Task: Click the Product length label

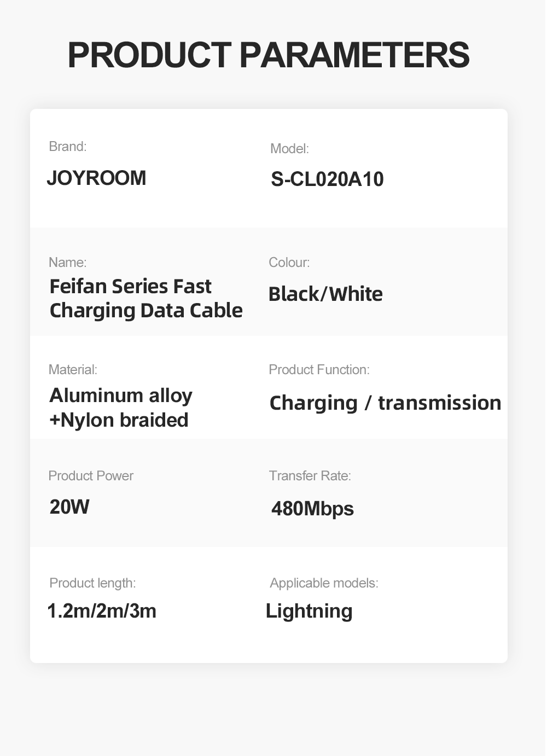Action: (92, 583)
